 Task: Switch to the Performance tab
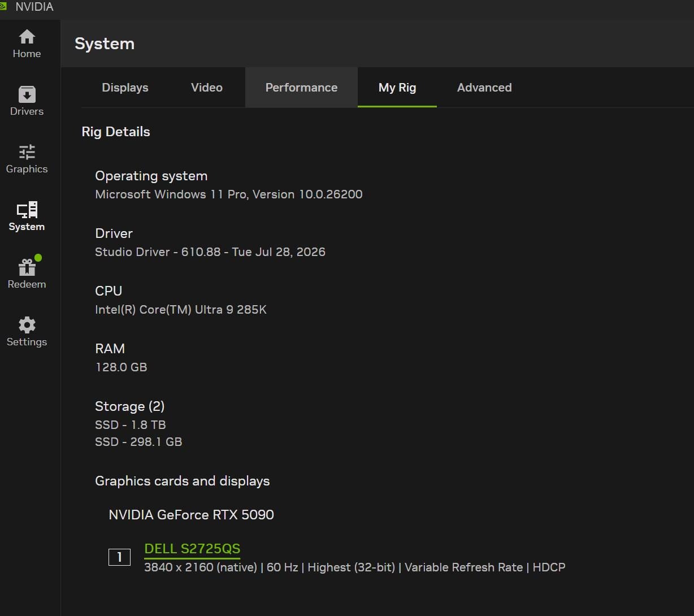coord(301,88)
